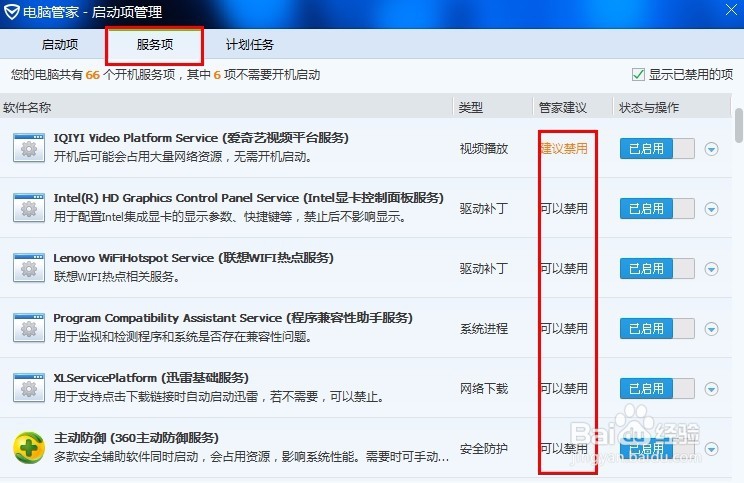This screenshot has width=744, height=483.
Task: Click the count 66 in the 开机服务项 summary
Action: point(93,75)
